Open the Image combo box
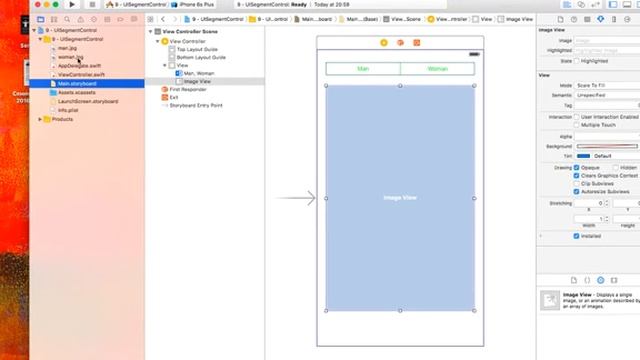This screenshot has width=640, height=360. (x=607, y=41)
